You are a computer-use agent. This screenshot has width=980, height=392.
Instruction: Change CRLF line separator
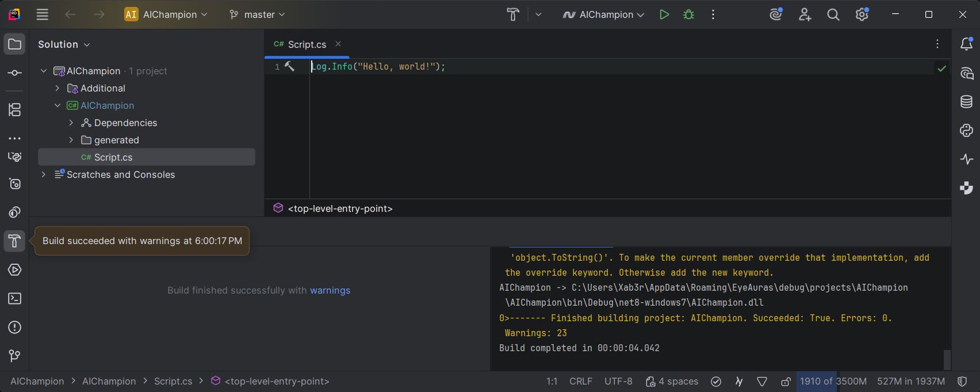(581, 381)
